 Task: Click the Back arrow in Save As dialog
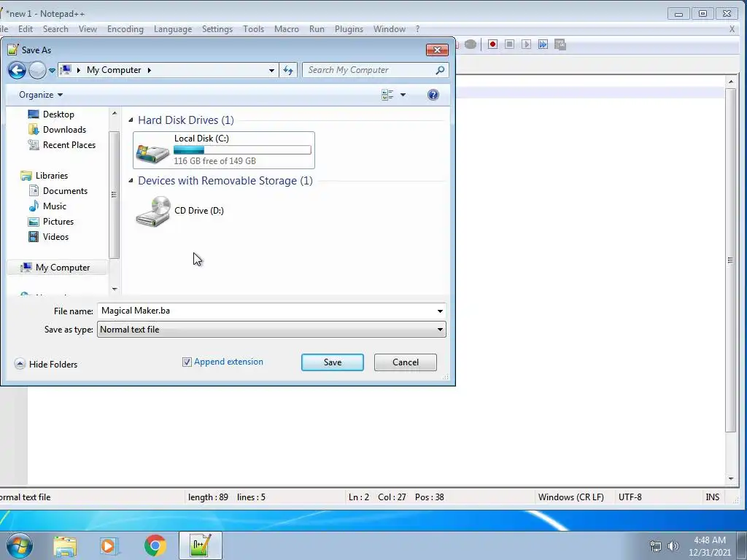click(17, 70)
